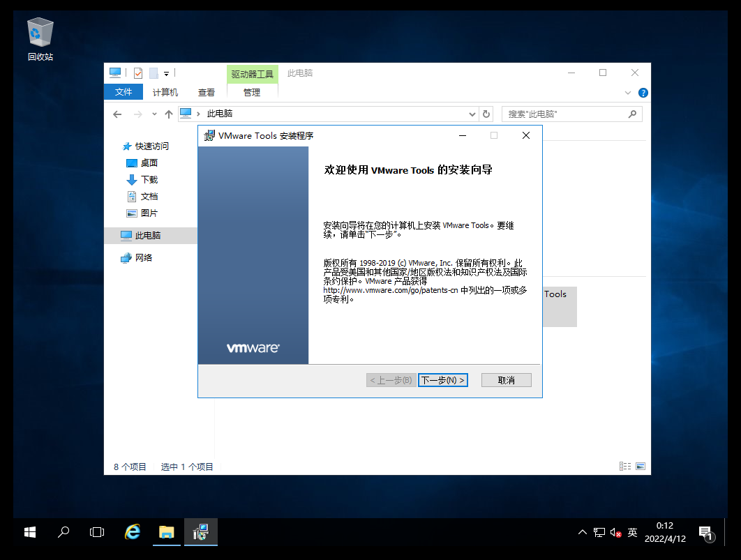Click the search magnifier icon in Explorer
Viewport: 741px width, 560px height.
(632, 114)
